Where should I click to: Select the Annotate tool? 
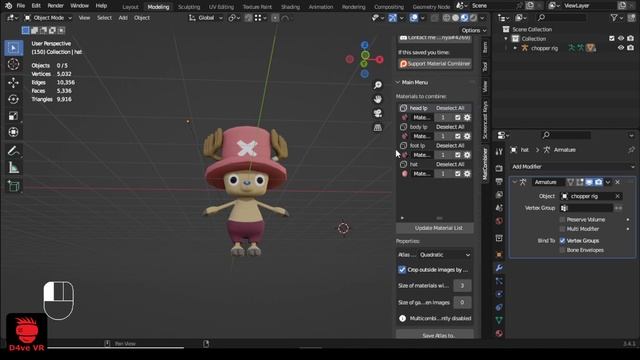[13, 151]
